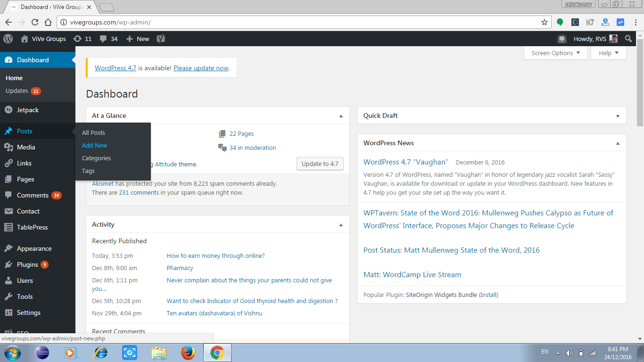Screen dimensions: 644x362
Task: Choose Tags from Posts flyout
Action: tap(88, 171)
